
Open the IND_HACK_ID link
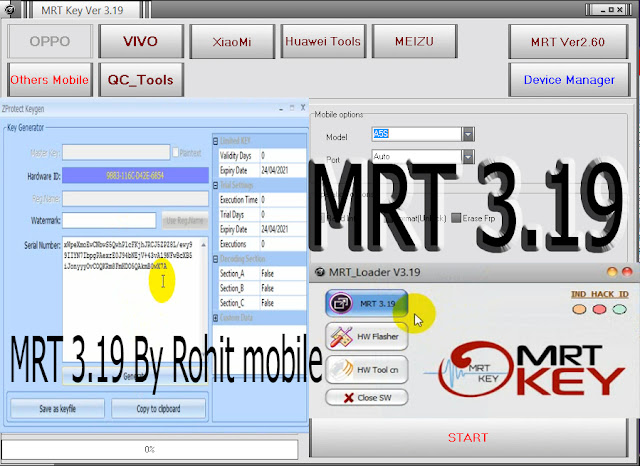(x=600, y=294)
